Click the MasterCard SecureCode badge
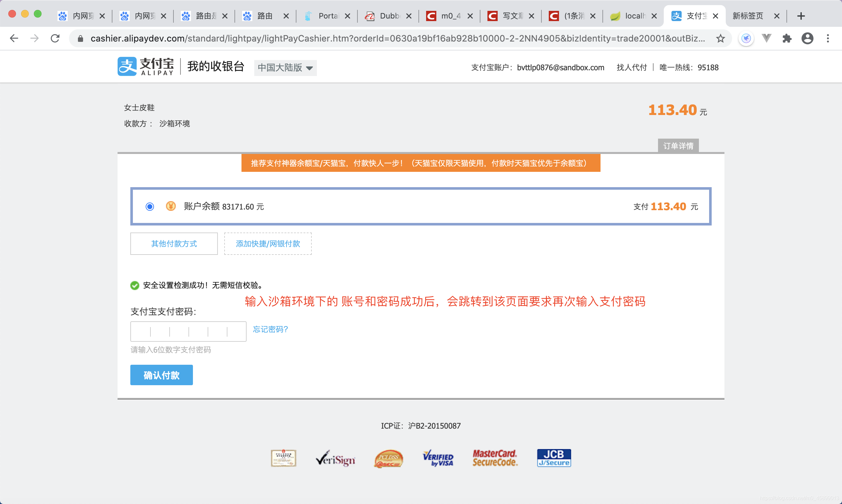 [495, 458]
